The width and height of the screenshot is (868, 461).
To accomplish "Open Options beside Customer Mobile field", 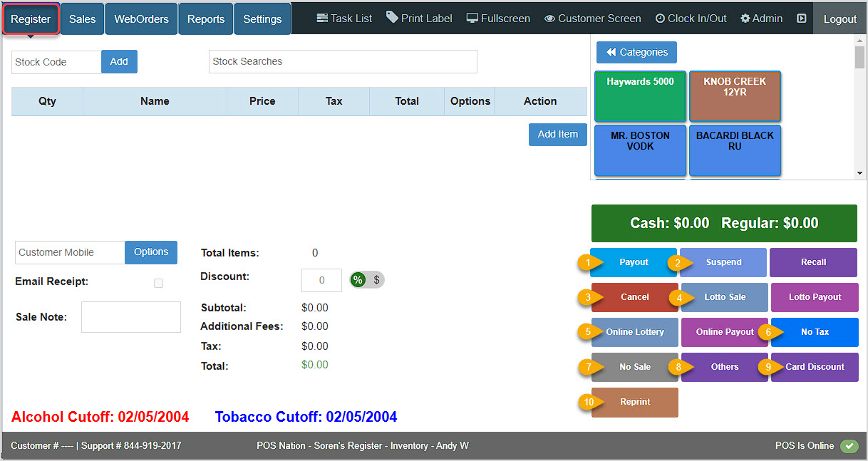I will click(150, 252).
